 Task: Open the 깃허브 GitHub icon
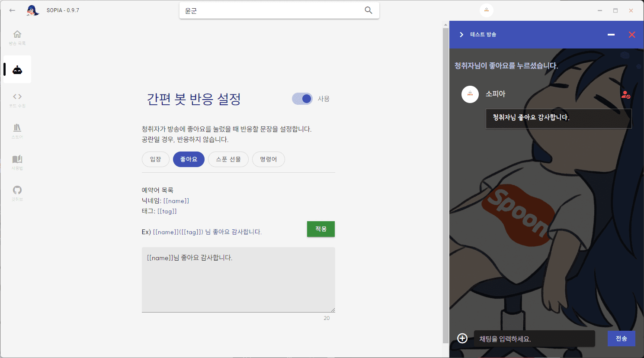(x=17, y=190)
